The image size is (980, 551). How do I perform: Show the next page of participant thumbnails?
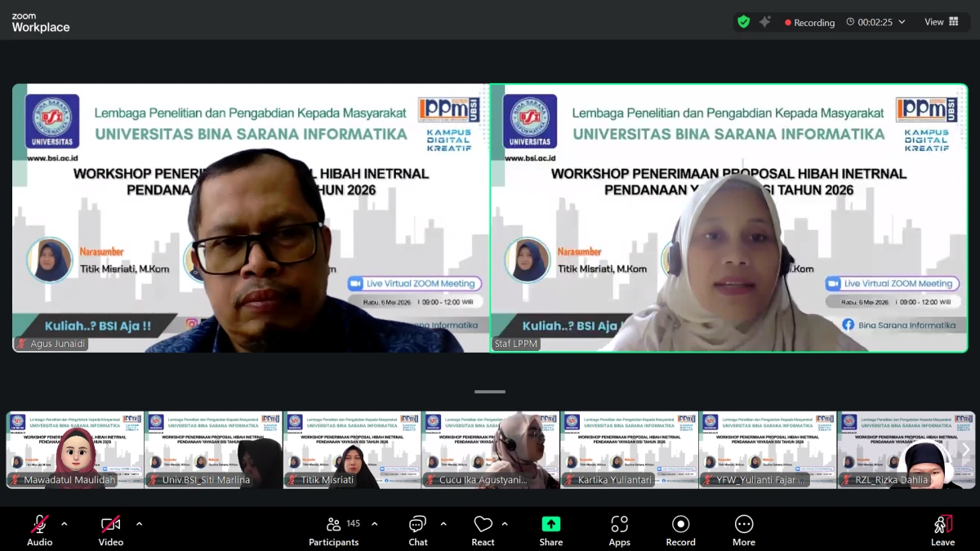(x=965, y=450)
